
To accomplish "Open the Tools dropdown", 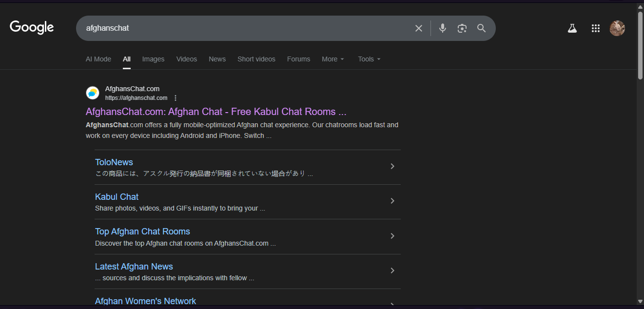I will pyautogui.click(x=369, y=59).
